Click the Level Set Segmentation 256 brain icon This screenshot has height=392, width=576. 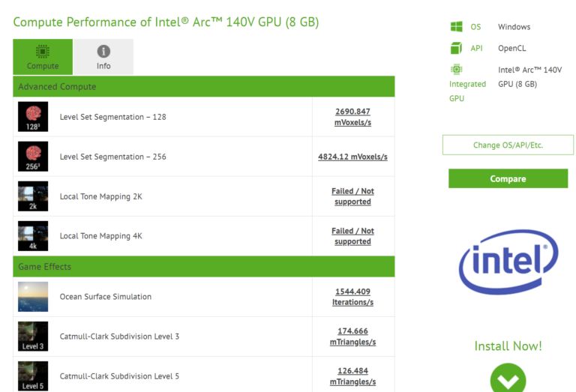click(33, 157)
